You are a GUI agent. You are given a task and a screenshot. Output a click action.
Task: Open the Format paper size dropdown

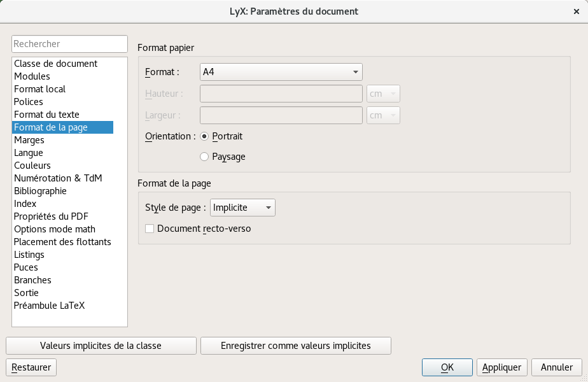(x=281, y=72)
